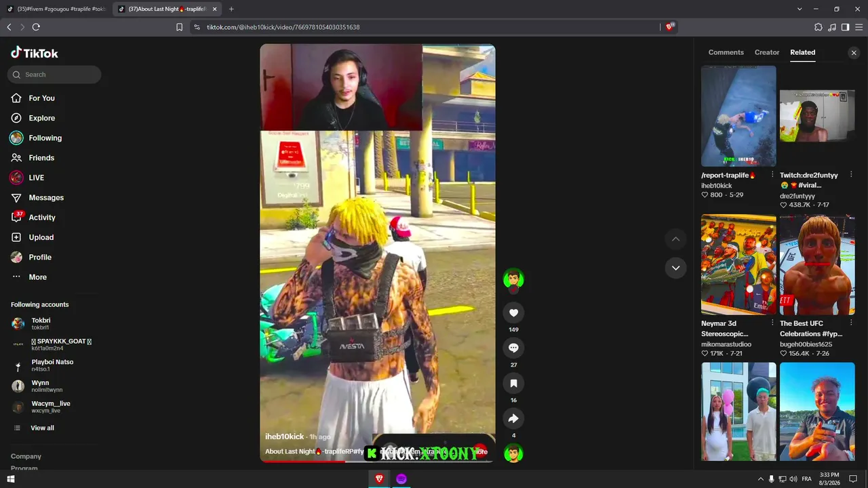This screenshot has height=488, width=868.
Task: Switch to the Comments tab
Action: (726, 52)
